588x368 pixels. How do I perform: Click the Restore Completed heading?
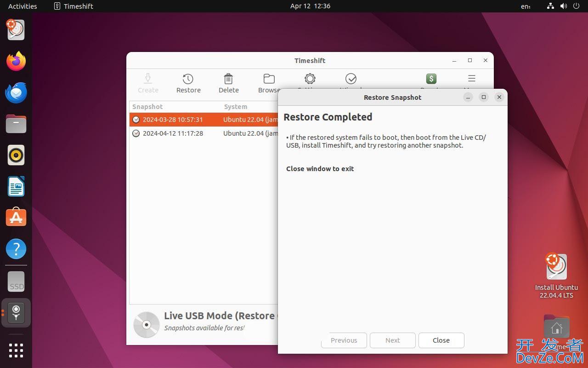tap(328, 117)
